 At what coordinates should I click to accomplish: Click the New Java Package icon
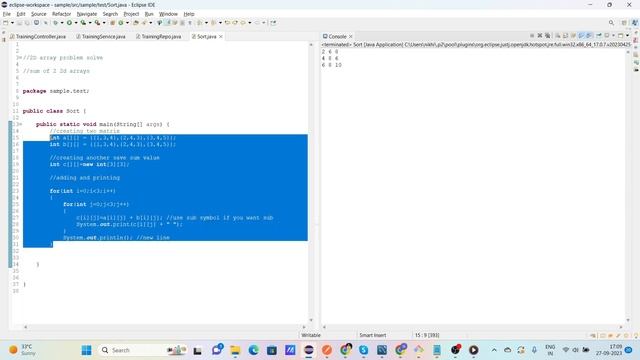point(113,23)
